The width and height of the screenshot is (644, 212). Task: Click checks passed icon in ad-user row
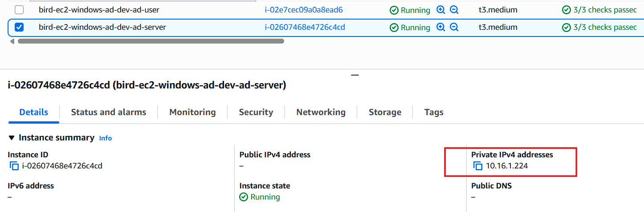point(567,10)
